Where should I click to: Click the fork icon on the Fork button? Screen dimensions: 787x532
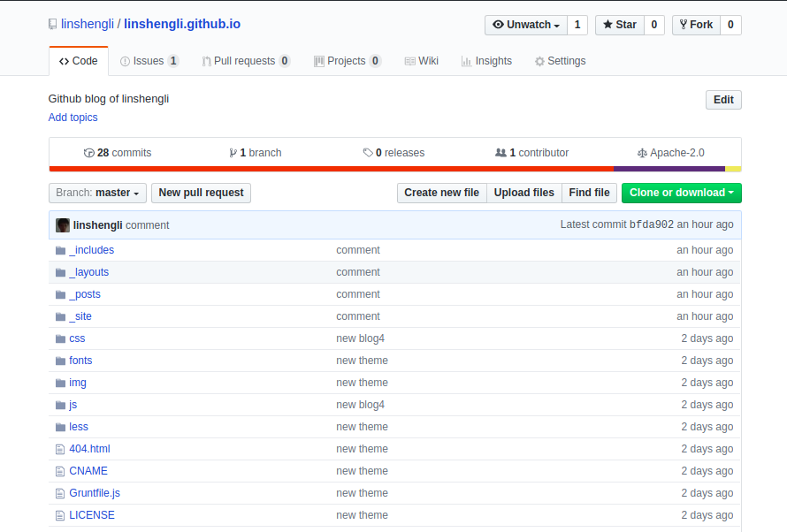point(684,24)
